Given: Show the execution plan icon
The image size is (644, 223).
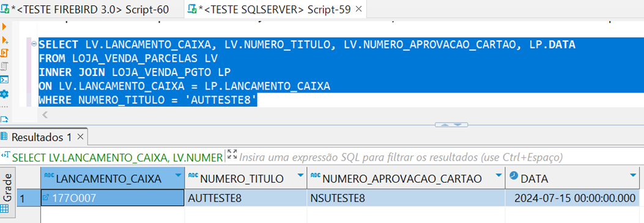Looking at the screenshot, I should pos(4,66).
